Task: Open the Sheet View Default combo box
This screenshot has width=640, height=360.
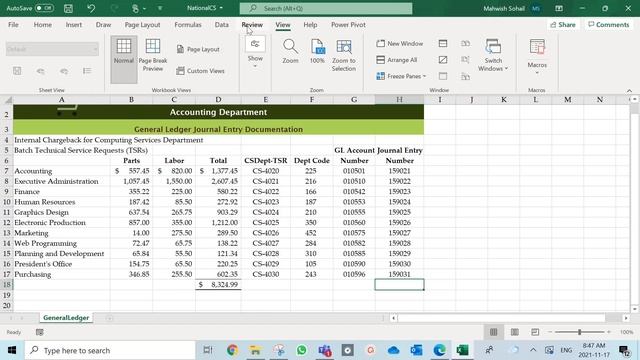Action: (52, 49)
